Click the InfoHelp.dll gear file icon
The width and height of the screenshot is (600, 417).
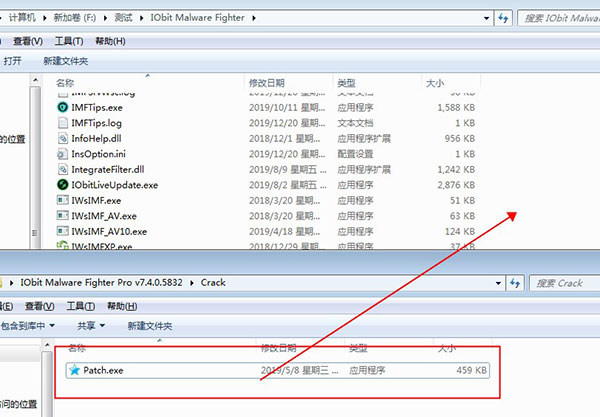tap(62, 138)
